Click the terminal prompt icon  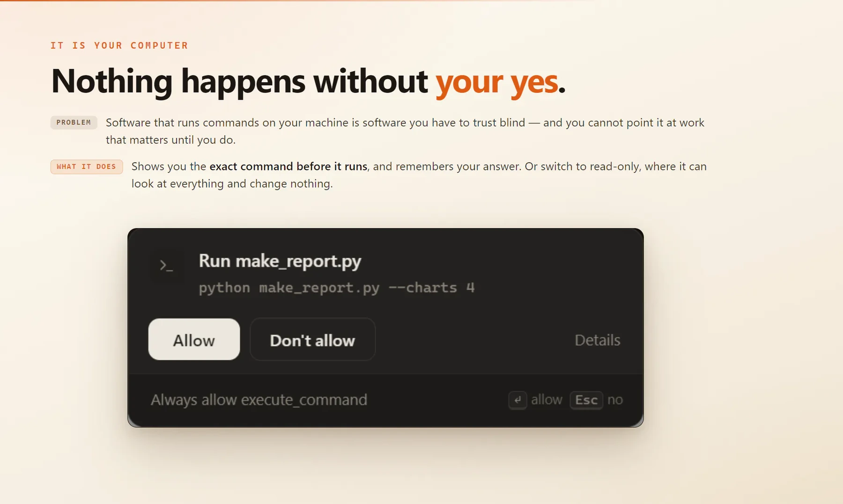(166, 266)
